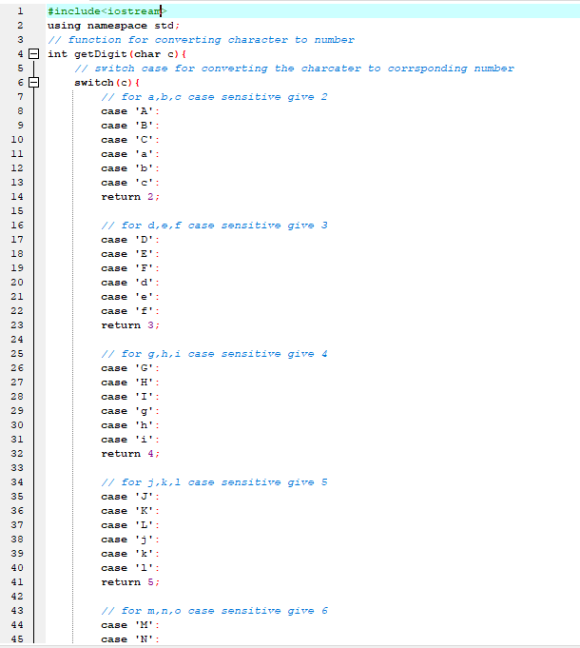Click the case 'G' line
Screen dimensions: 580x648
130,368
